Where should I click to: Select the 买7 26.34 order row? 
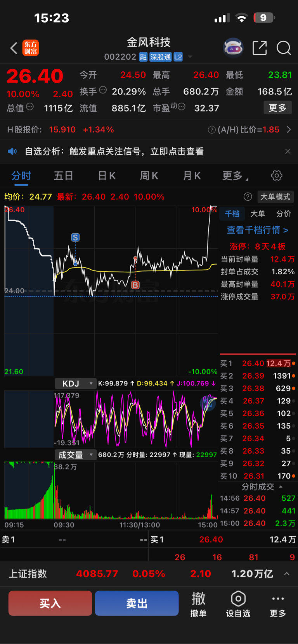point(258,439)
